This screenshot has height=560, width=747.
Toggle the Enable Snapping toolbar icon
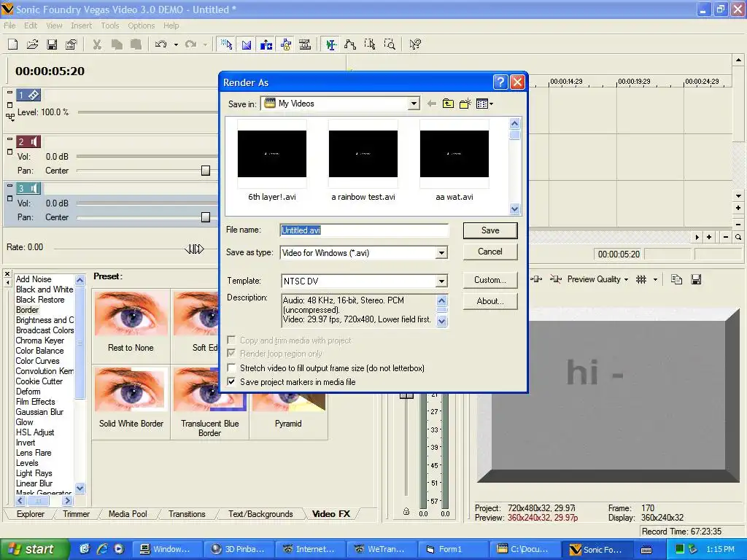226,44
